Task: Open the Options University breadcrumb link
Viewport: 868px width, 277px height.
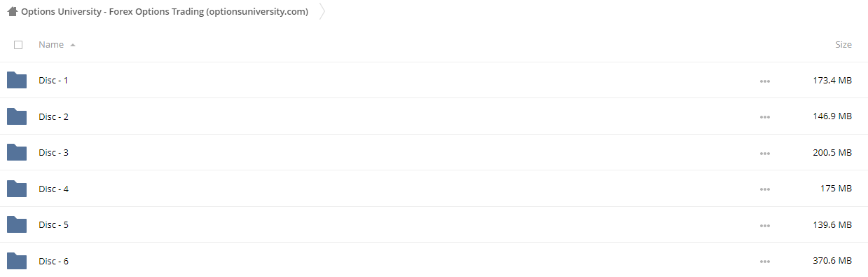Action: (165, 11)
